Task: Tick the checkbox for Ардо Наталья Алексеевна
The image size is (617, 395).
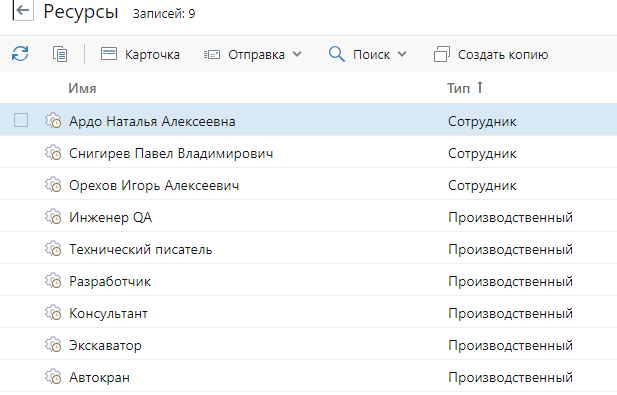Action: [x=21, y=120]
